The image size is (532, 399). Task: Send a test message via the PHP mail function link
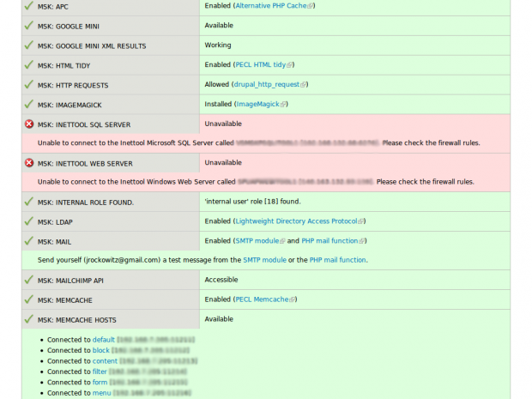(x=337, y=260)
